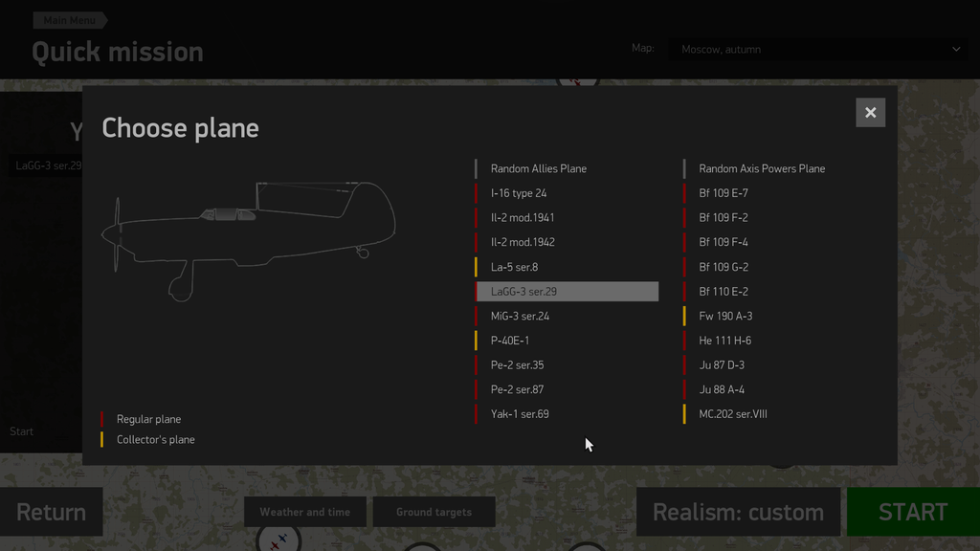This screenshot has height=551, width=980.
Task: Pick Yak-1 ser.69 aircraft
Action: pos(520,414)
